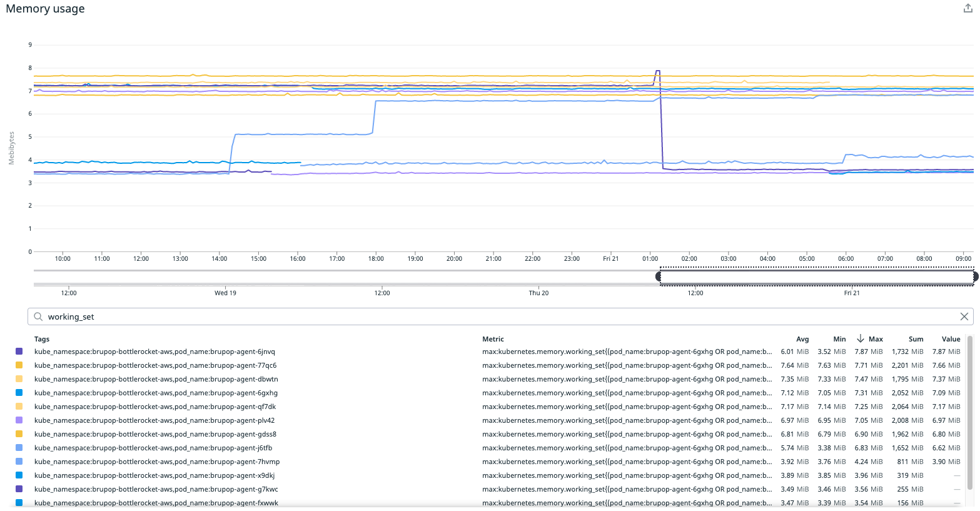
Task: Click left handle of time range selector
Action: 659,276
